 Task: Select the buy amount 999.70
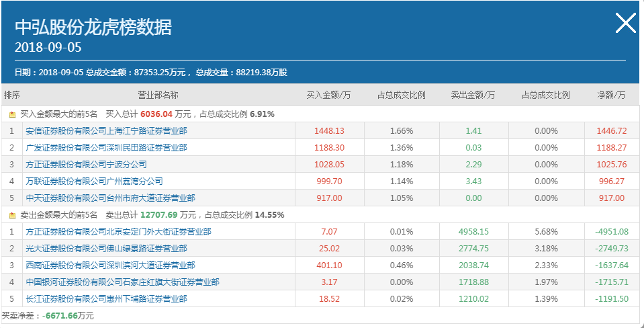(330, 181)
